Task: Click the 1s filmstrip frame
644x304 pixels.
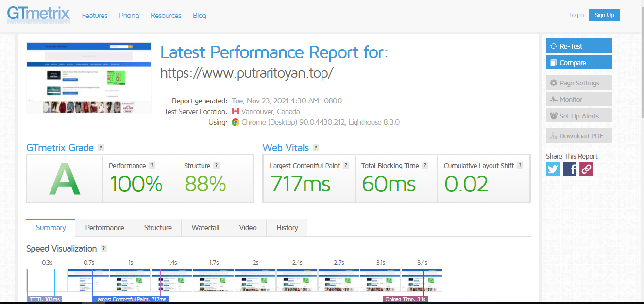Action: coord(130,280)
